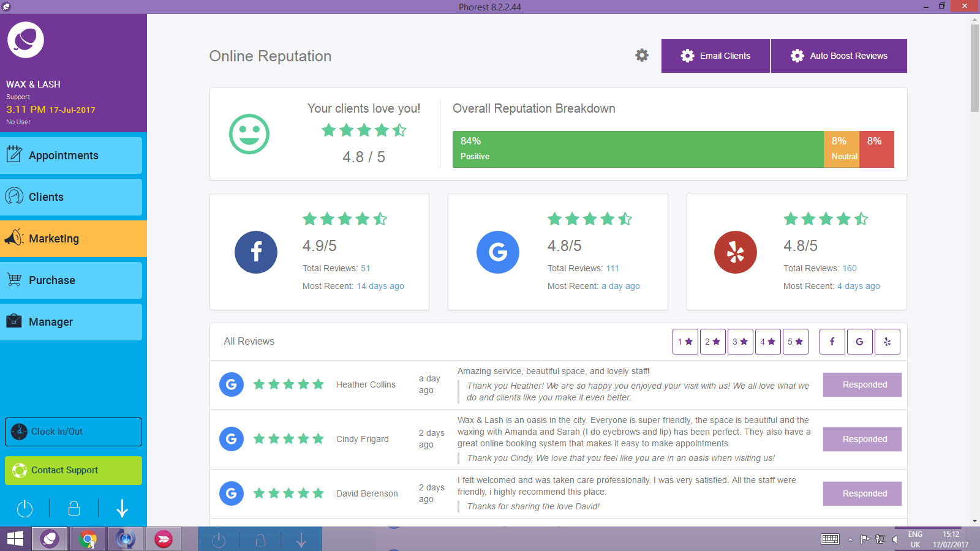Click the Email Clients button

[715, 56]
